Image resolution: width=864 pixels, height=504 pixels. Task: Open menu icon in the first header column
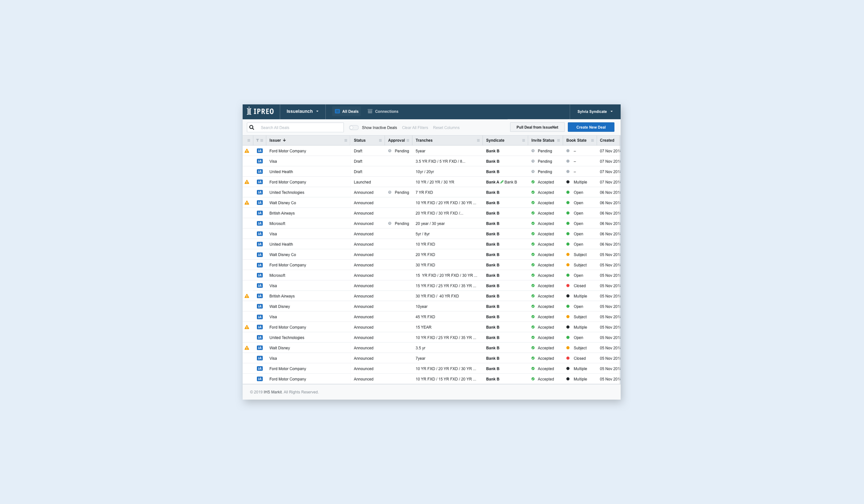click(x=248, y=140)
